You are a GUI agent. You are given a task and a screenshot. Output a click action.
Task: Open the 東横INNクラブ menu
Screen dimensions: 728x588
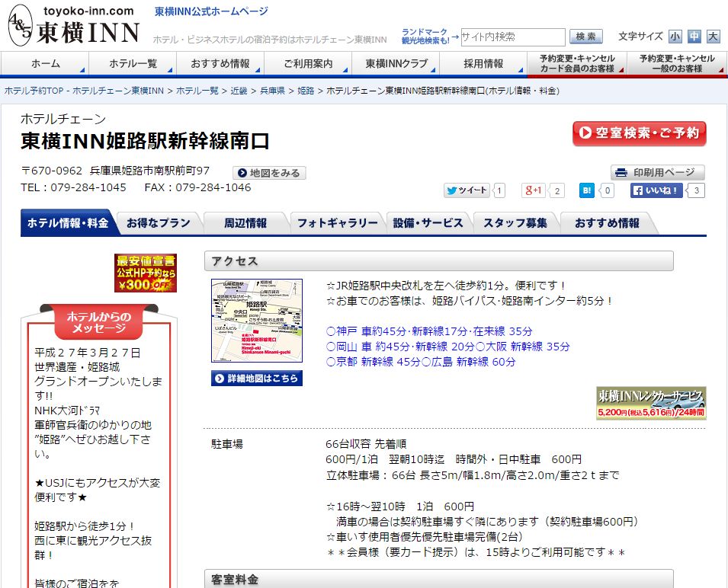coord(396,63)
